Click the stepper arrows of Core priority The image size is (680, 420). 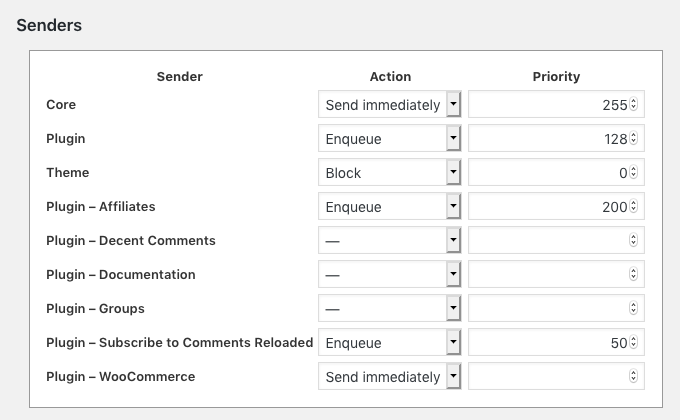click(633, 104)
